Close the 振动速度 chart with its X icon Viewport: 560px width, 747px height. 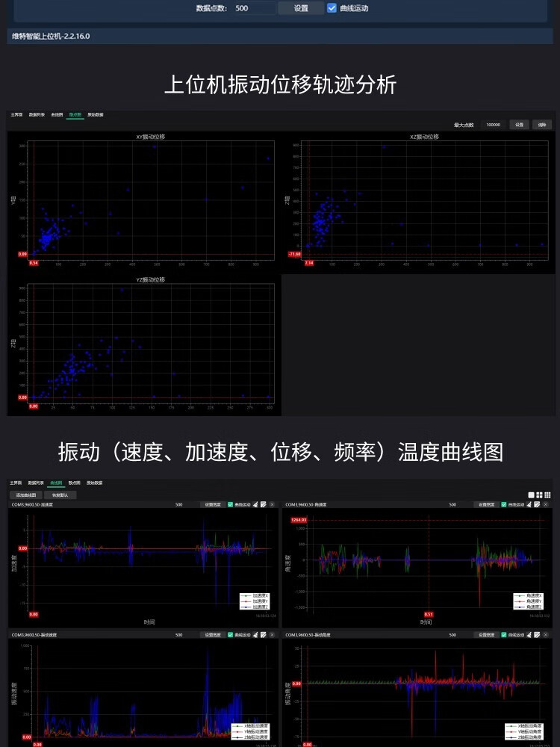click(x=272, y=635)
